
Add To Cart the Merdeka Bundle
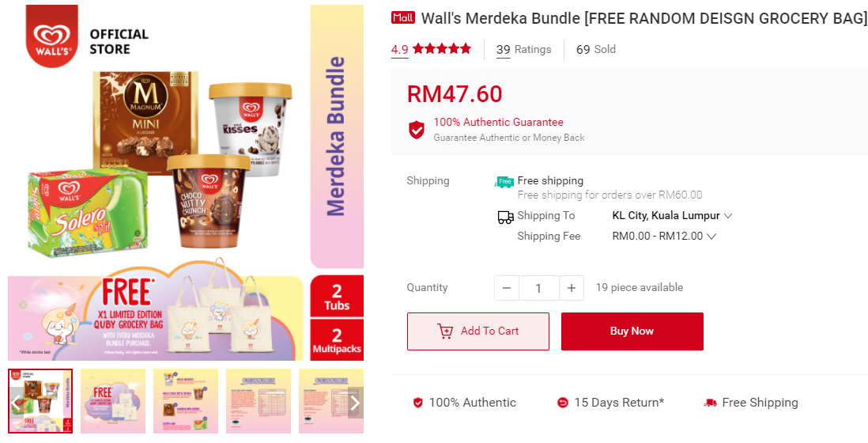pyautogui.click(x=478, y=331)
